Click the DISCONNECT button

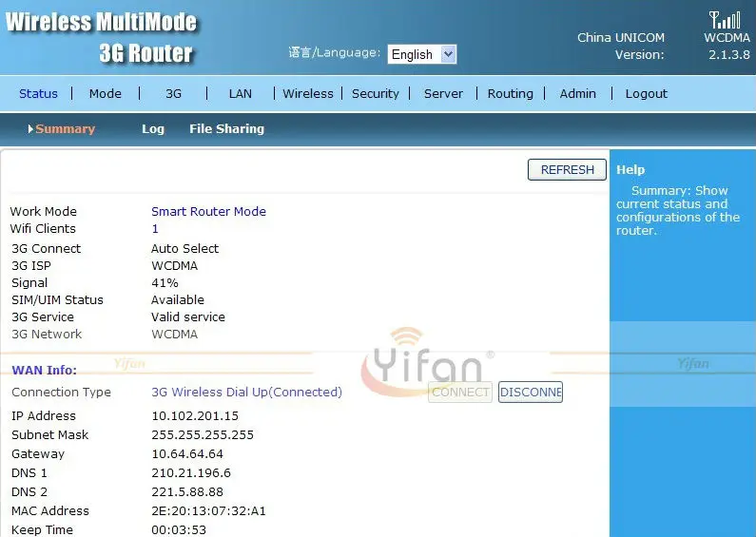tap(531, 392)
